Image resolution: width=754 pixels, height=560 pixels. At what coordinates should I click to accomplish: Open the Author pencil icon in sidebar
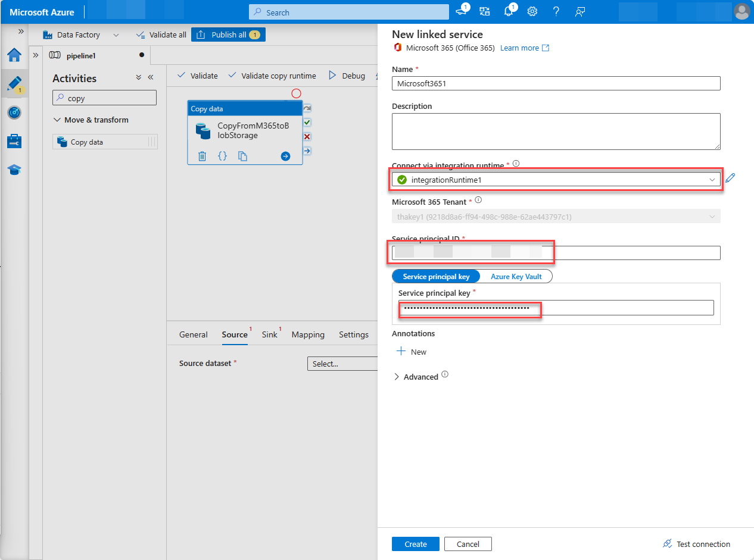pos(14,83)
